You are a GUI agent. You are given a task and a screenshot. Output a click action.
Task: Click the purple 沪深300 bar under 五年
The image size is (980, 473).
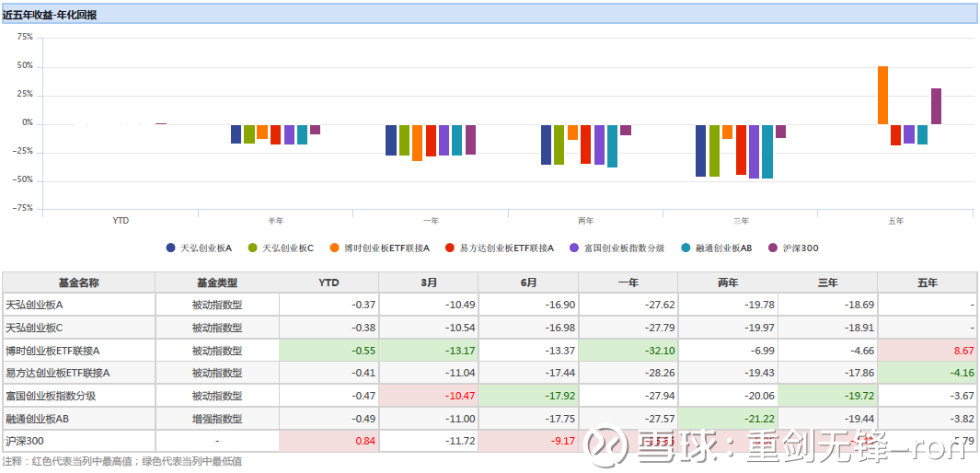click(x=936, y=106)
